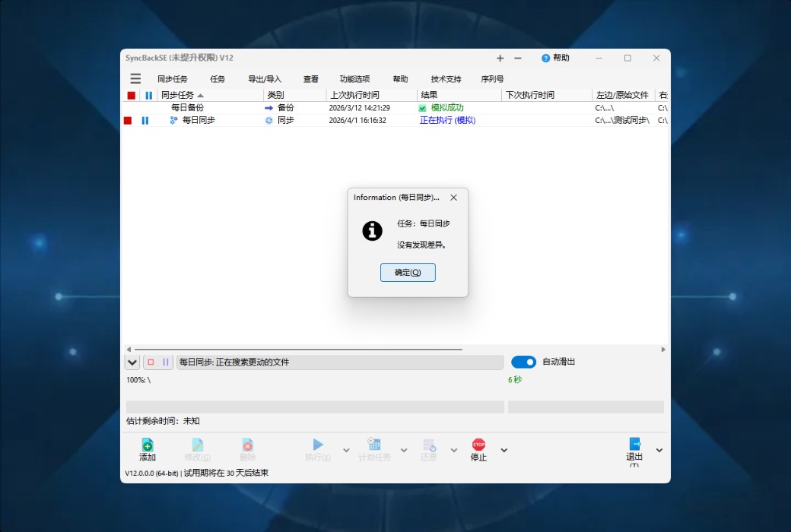
Task: Pause 每日同步 with its blue pause control
Action: pos(145,119)
